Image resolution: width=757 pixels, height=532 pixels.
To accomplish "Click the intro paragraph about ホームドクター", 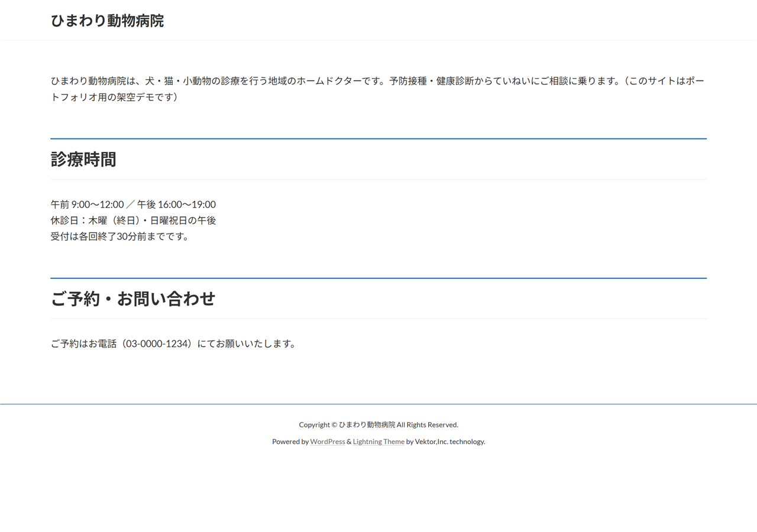I will coord(378,89).
